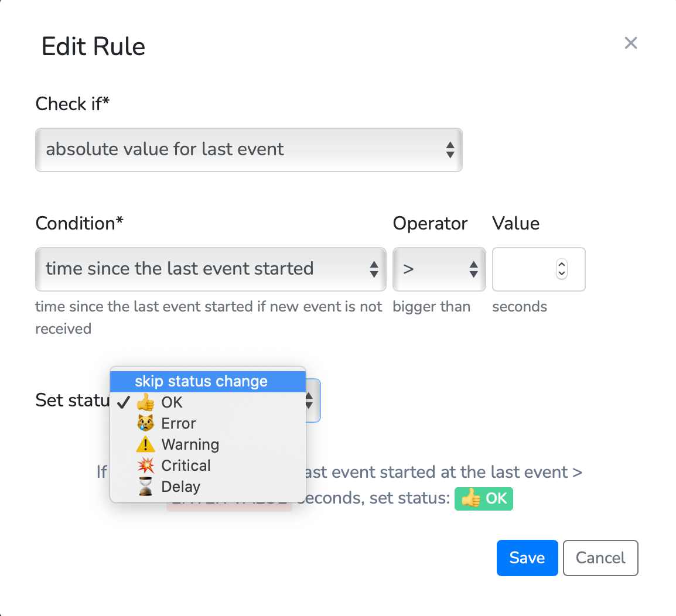Choose the Error status option

[208, 423]
